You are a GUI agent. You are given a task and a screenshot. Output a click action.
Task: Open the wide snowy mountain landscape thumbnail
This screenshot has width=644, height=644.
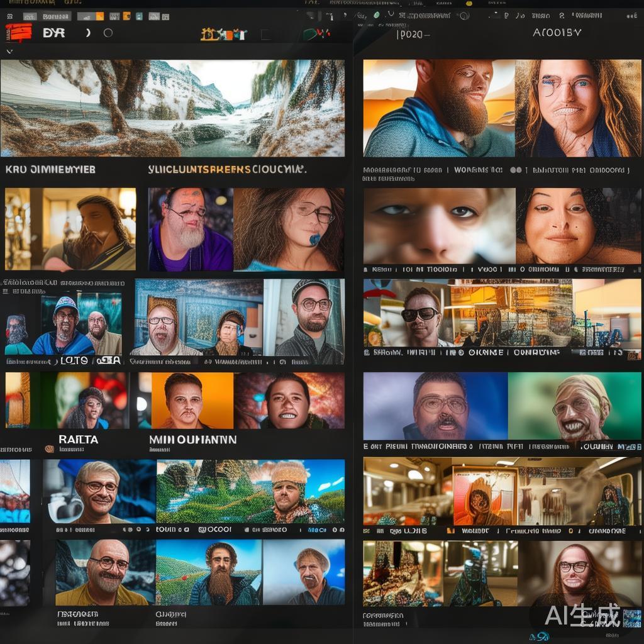point(172,108)
